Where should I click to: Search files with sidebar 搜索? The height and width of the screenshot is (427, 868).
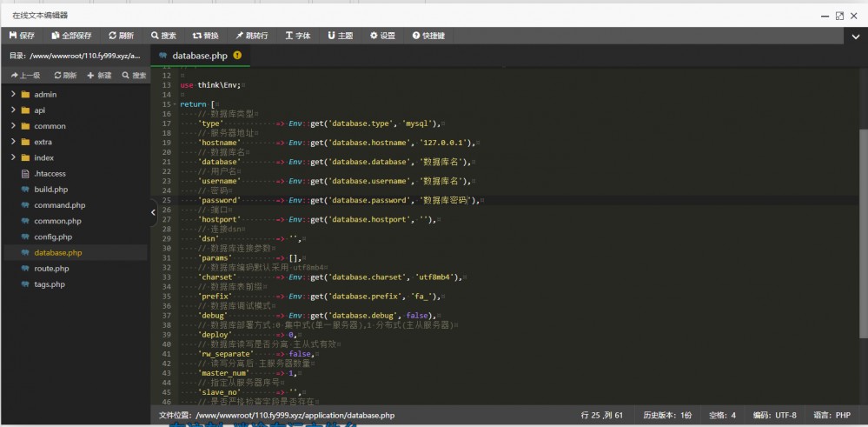135,76
